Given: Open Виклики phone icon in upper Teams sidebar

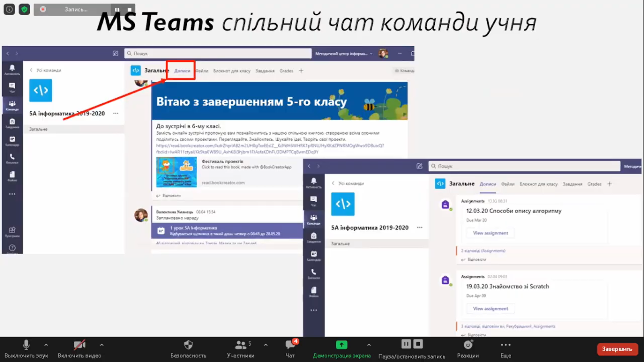Looking at the screenshot, I should [12, 158].
